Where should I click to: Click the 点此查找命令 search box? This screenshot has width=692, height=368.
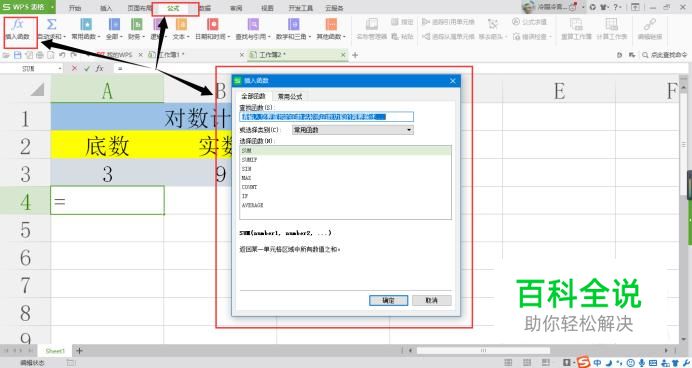point(666,55)
